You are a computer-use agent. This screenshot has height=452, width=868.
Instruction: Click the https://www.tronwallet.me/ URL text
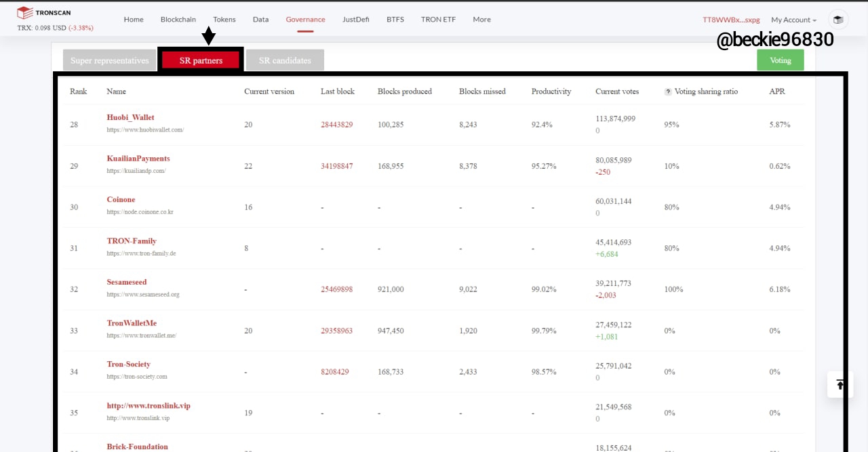pyautogui.click(x=141, y=335)
